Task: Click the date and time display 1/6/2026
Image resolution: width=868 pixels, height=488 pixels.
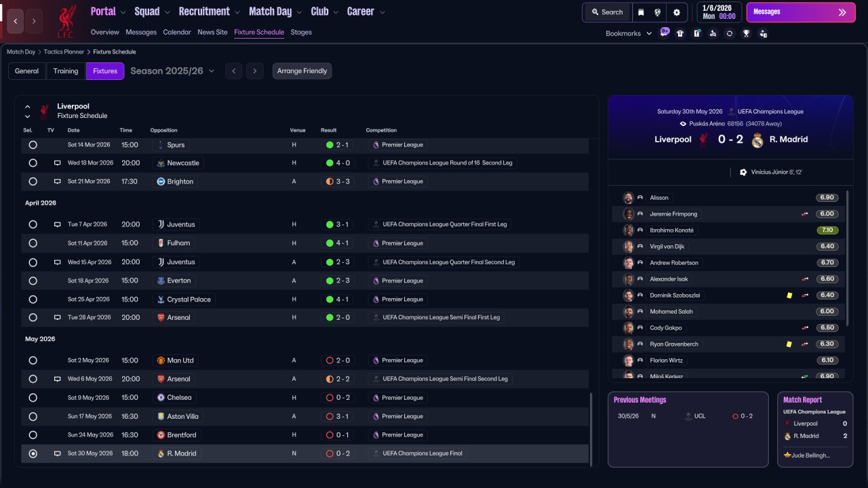Action: tap(718, 12)
